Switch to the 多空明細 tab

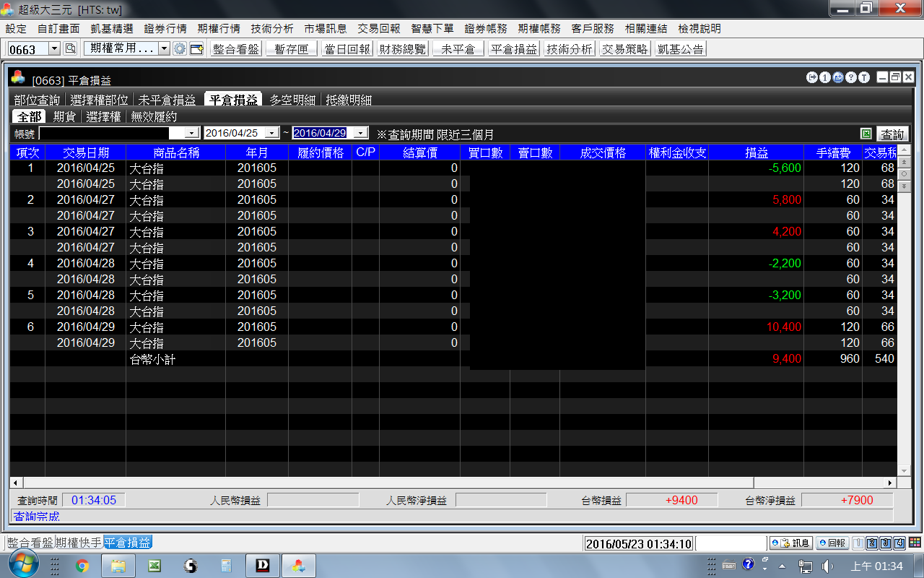click(292, 100)
